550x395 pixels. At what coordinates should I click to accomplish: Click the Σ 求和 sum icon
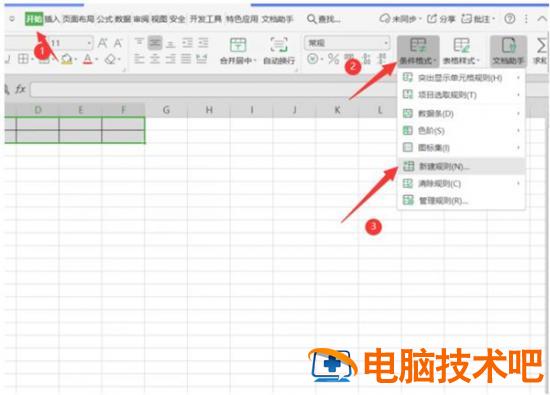point(541,46)
